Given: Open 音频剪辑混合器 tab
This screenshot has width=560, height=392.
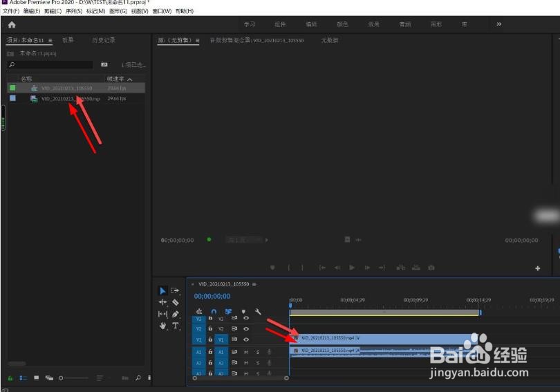Looking at the screenshot, I should [x=256, y=40].
